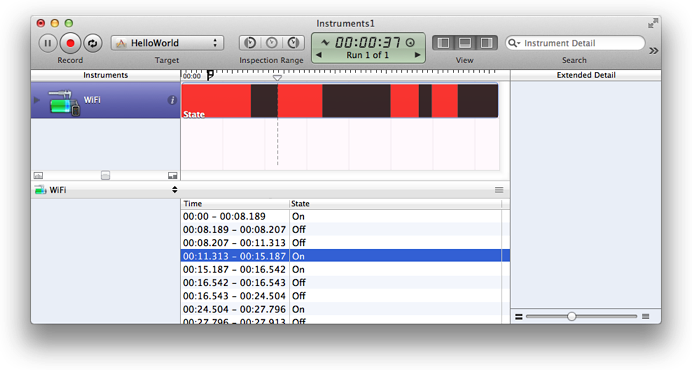
Task: Set inspection range end with right button
Action: tap(293, 43)
